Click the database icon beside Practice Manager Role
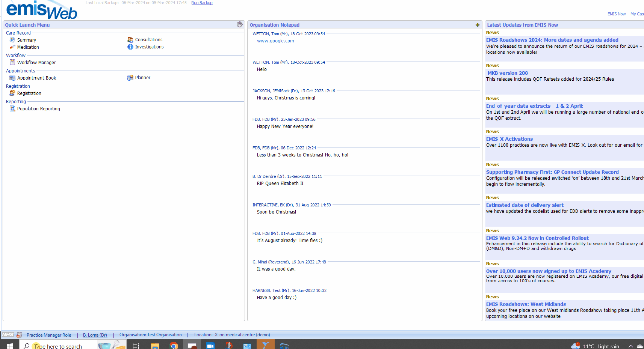Viewport: 644px width, 349px height. 20,335
